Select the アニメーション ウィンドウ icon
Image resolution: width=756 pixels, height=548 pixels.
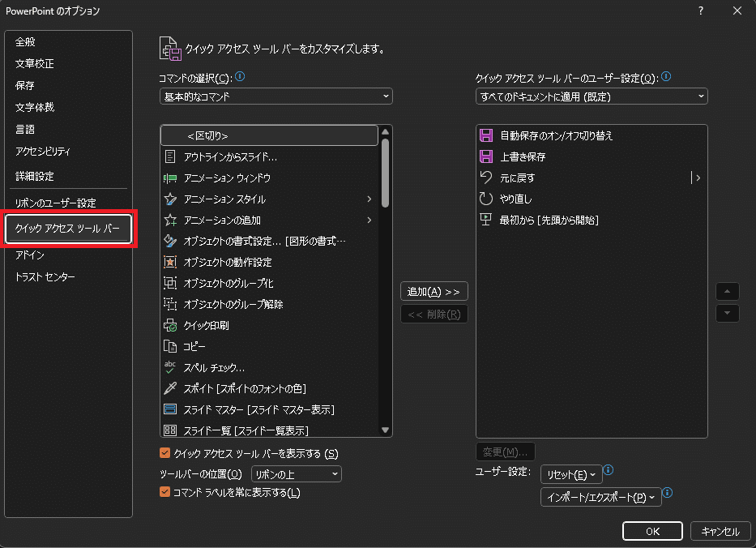pyautogui.click(x=169, y=178)
